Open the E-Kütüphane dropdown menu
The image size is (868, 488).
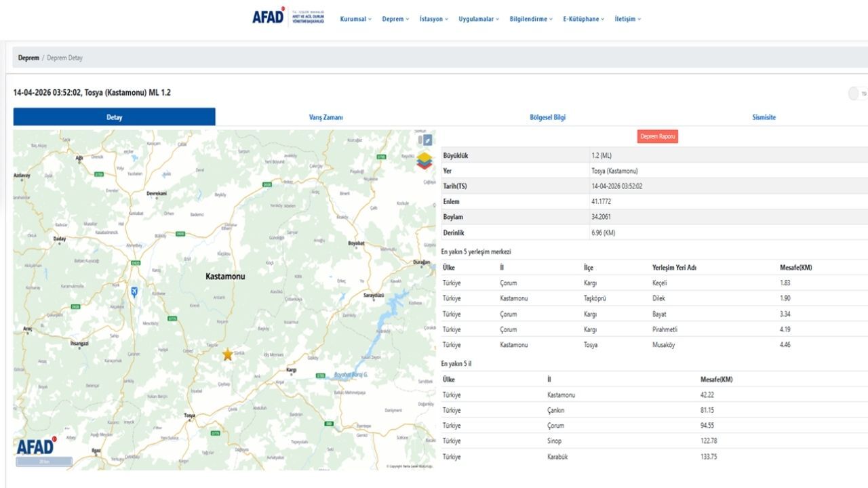[x=583, y=19]
